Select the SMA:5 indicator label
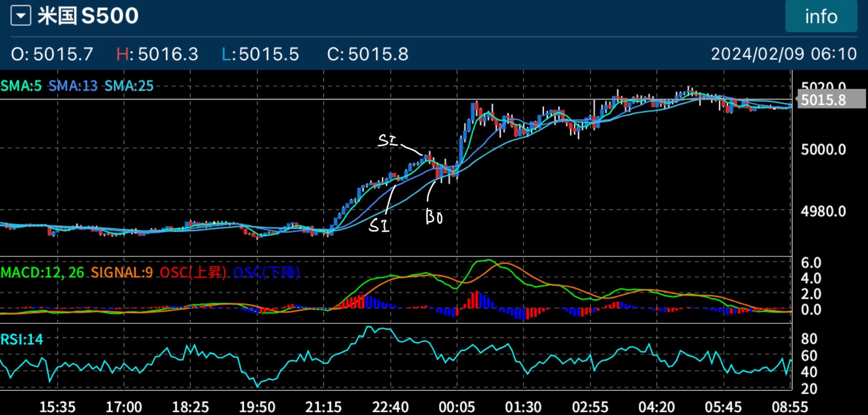 21,86
